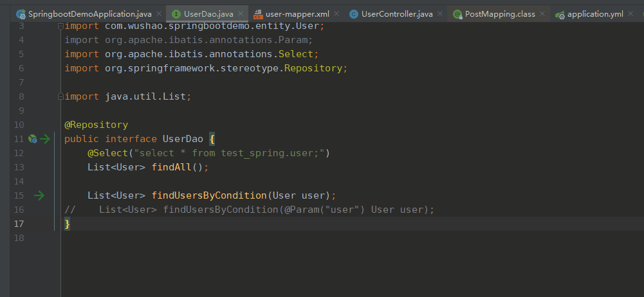
Task: Click the UserDao interface name
Action: (x=183, y=139)
